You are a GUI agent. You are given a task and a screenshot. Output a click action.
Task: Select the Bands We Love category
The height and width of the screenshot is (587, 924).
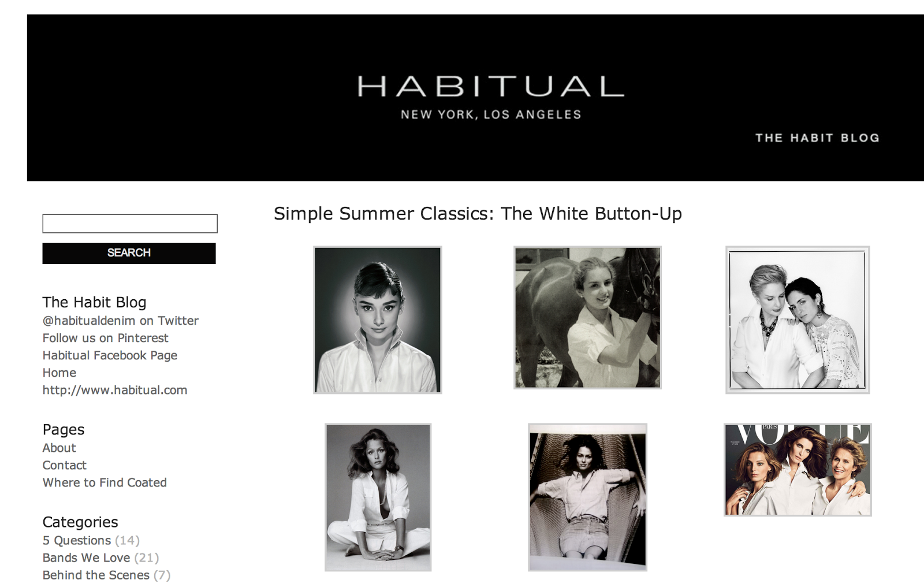[86, 558]
